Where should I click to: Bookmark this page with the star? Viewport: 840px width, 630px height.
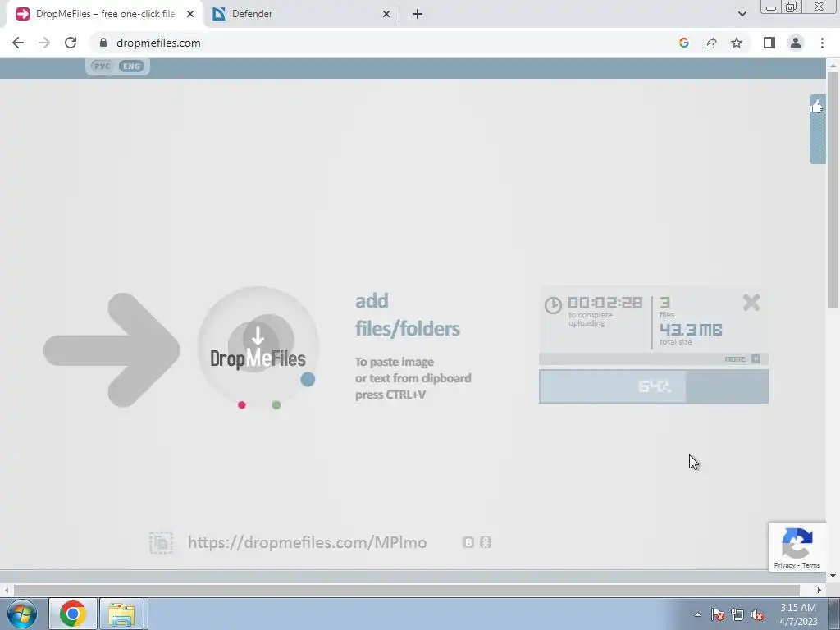click(x=737, y=43)
